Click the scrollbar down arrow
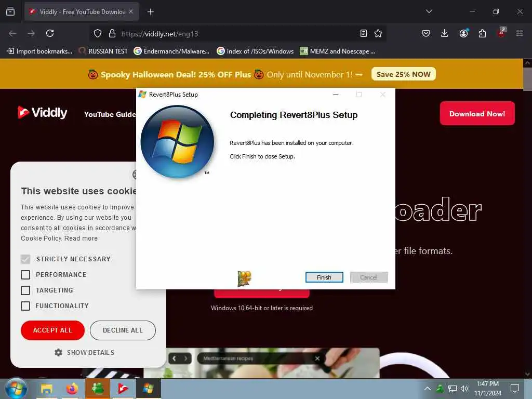The image size is (532, 399). pyautogui.click(x=527, y=374)
